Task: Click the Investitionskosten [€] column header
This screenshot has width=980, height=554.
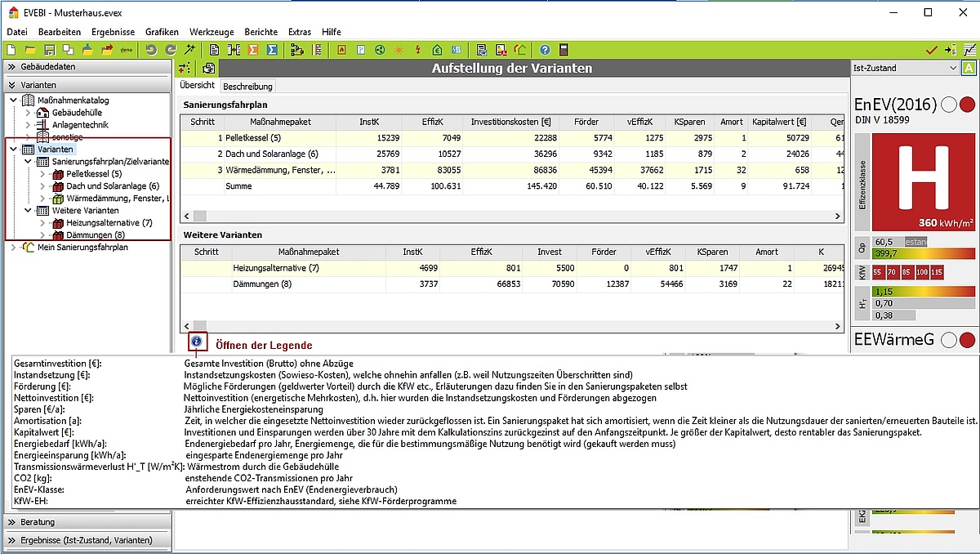Action: (510, 122)
